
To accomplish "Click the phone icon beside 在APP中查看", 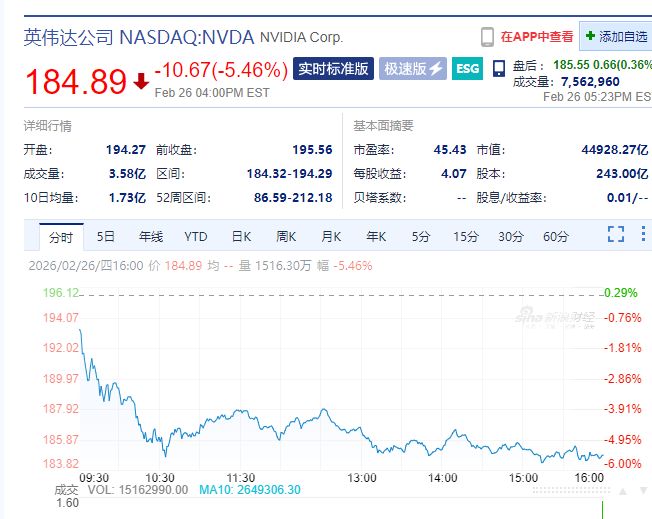I will coord(488,37).
